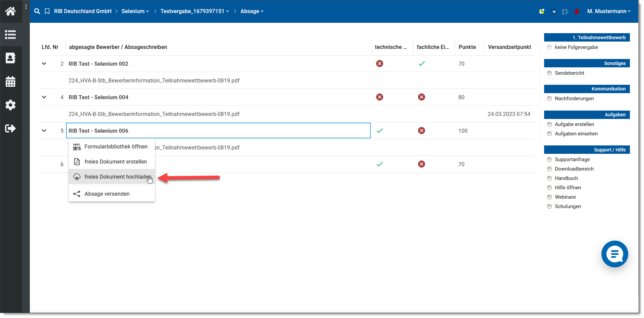Open Downloadbereich link
644x318 pixels.
[574, 169]
